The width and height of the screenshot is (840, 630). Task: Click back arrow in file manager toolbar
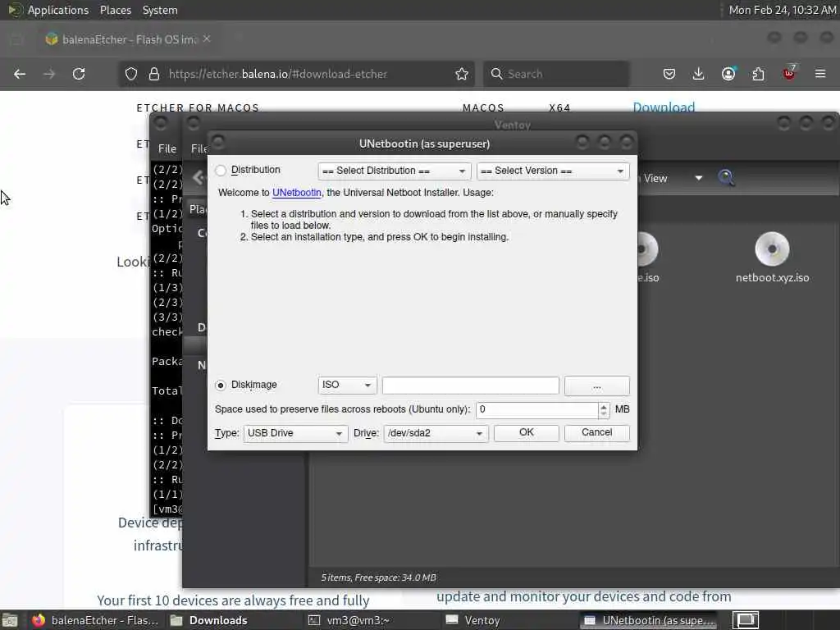coord(199,178)
